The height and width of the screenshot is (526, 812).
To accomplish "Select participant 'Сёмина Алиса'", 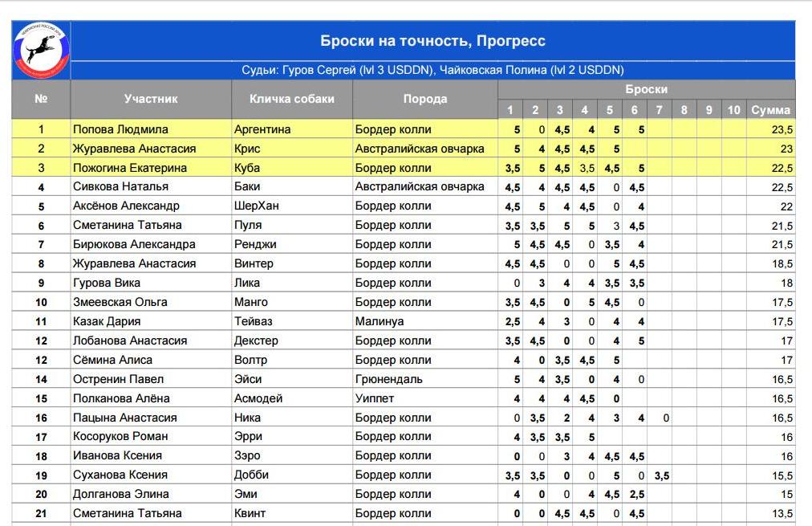I will tap(112, 360).
